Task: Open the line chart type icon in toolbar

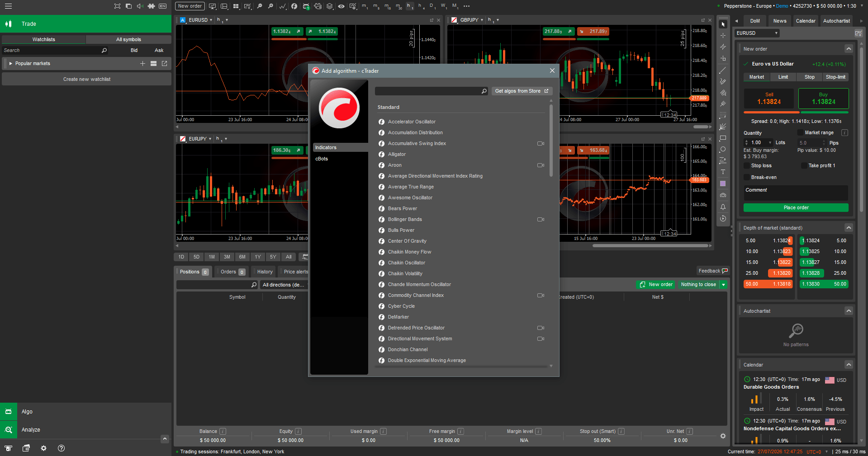Action: 283,6
